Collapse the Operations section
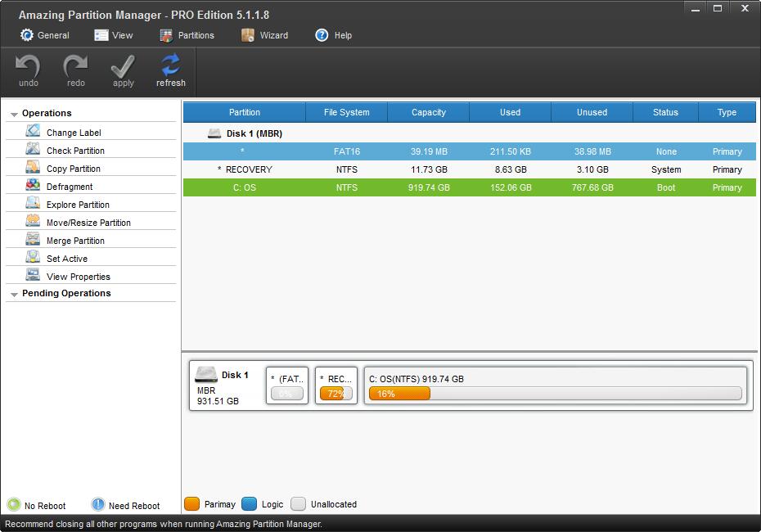The image size is (761, 532). (14, 114)
